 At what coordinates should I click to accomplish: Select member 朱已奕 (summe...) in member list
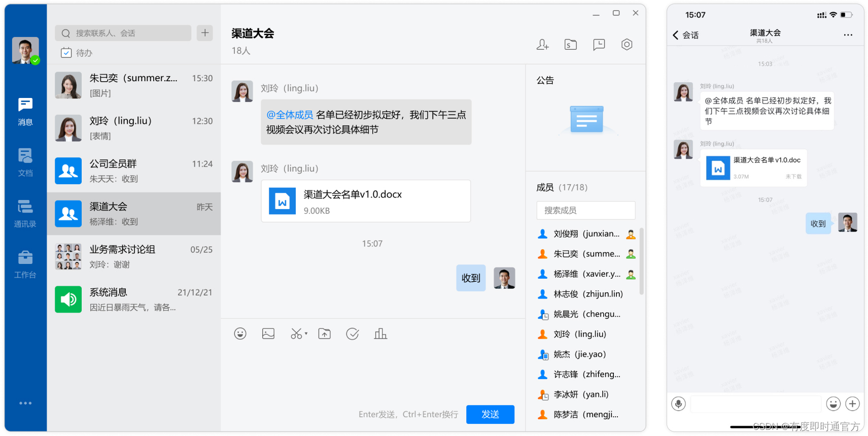pos(586,254)
